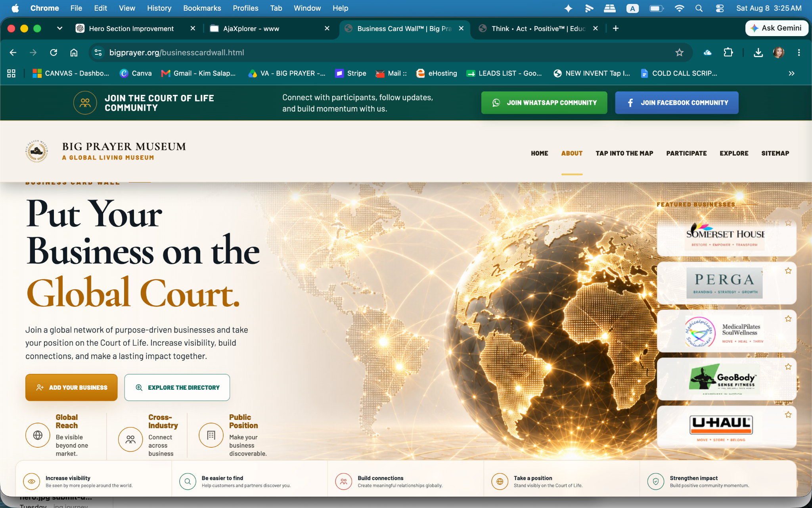The image size is (812, 508).
Task: Open the Ask Gemini button
Action: [777, 28]
